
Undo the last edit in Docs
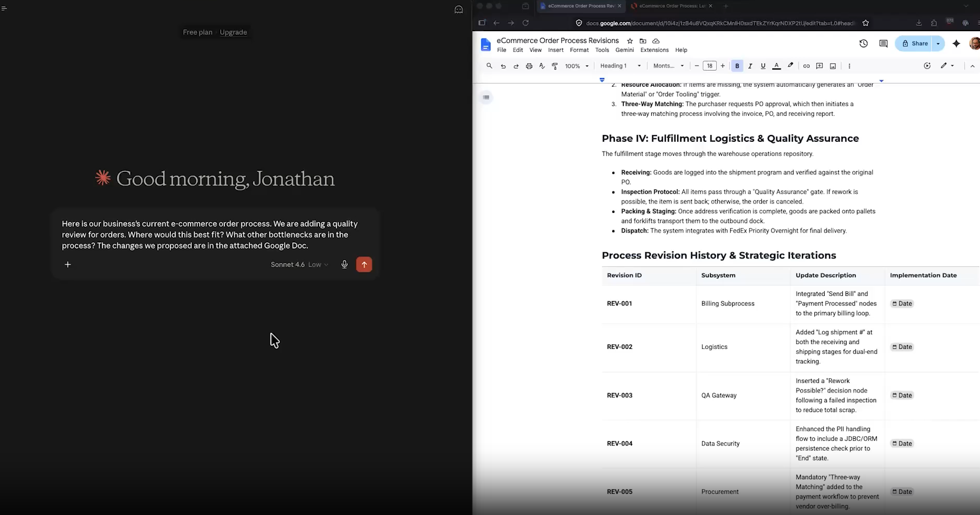pyautogui.click(x=503, y=66)
